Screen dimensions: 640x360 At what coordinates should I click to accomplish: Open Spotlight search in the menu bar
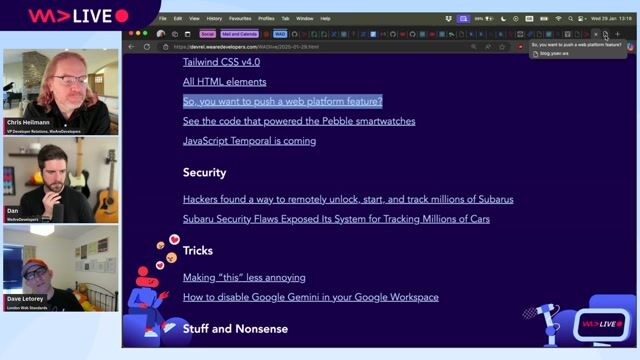pos(570,19)
